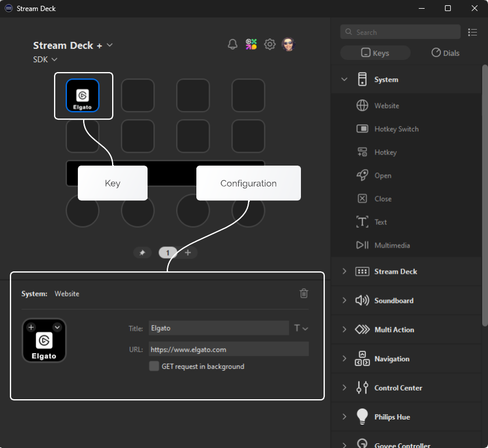Enable GET request in background

click(154, 366)
